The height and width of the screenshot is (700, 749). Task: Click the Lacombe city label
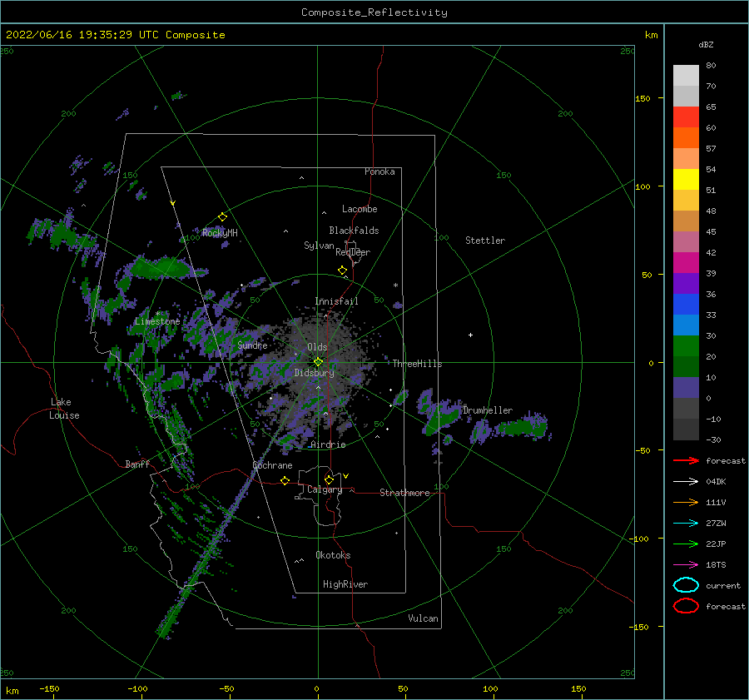360,209
